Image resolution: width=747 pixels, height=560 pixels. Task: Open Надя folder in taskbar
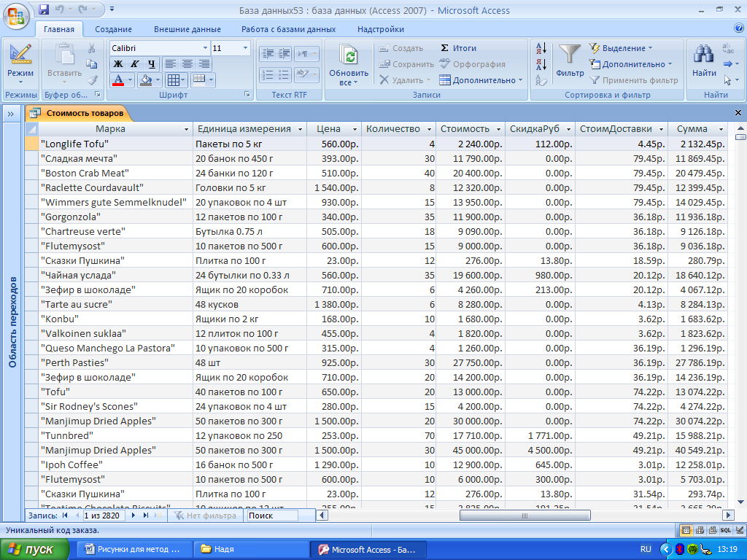point(252,550)
